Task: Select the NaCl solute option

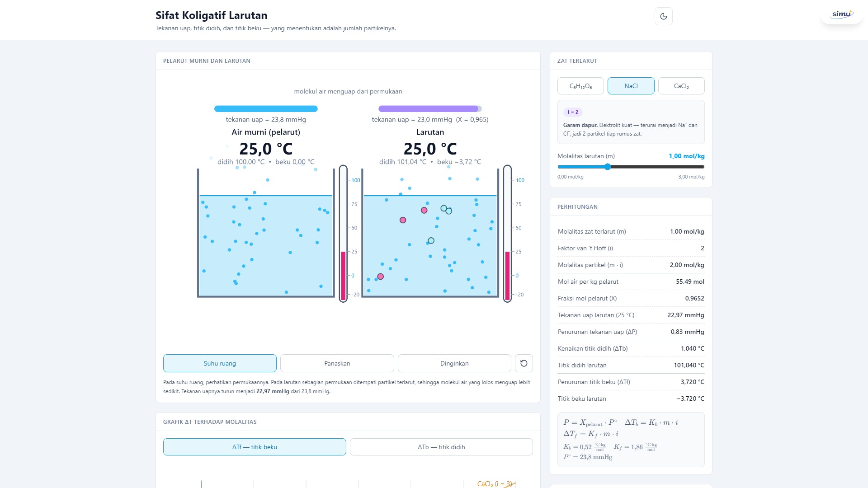Action: coord(631,86)
